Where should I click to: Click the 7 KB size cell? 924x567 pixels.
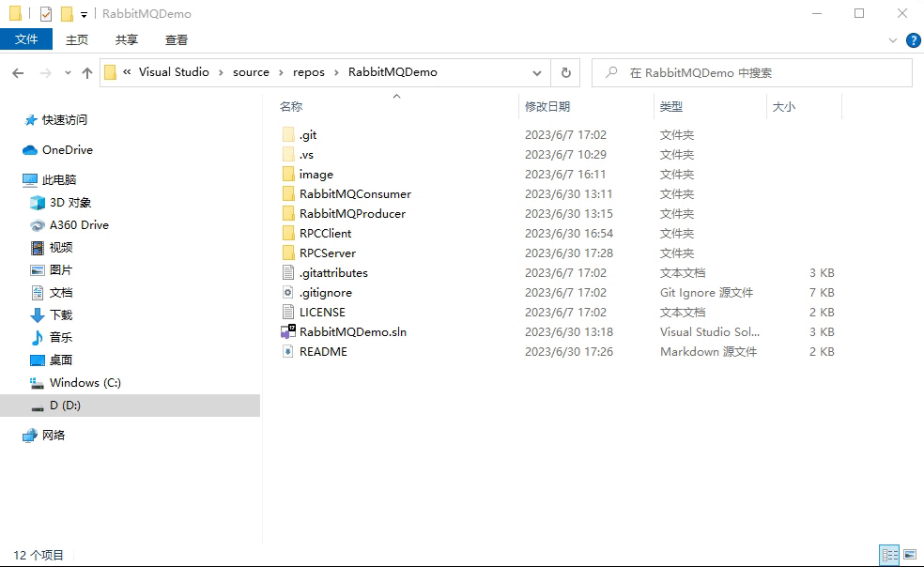pyautogui.click(x=822, y=293)
